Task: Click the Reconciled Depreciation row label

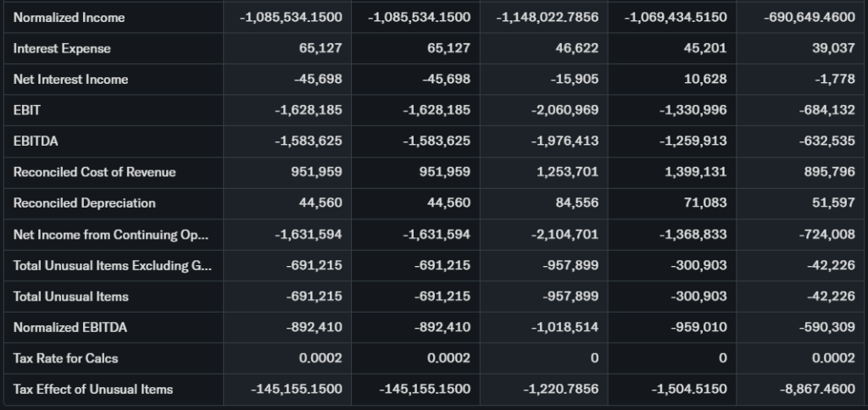Action: [84, 203]
